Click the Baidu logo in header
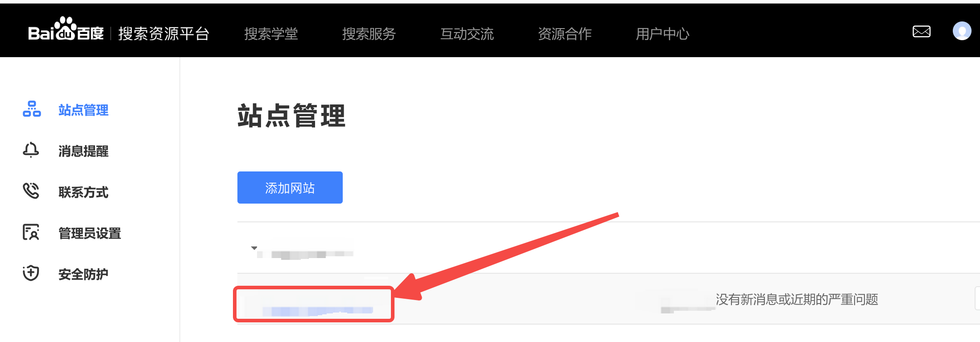 coord(66,29)
